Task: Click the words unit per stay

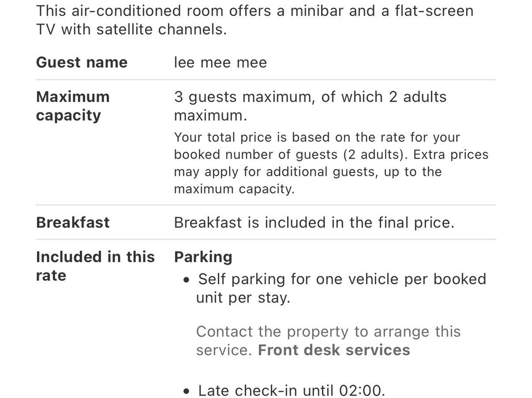Action: coord(243,298)
